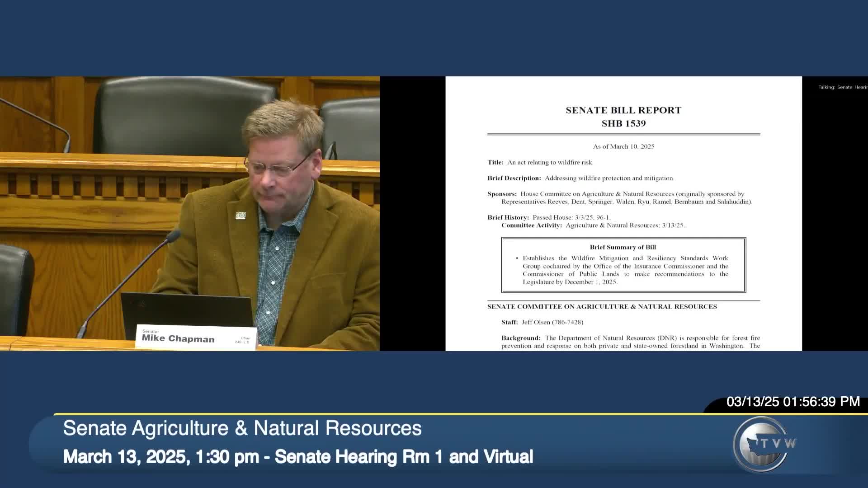The height and width of the screenshot is (488, 868).
Task: Click the laptop lid logo
Action: point(142,304)
